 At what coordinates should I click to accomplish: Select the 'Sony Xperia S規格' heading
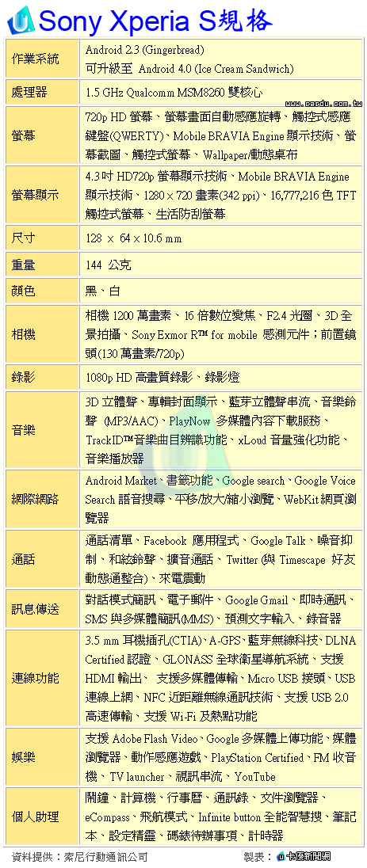tap(156, 21)
